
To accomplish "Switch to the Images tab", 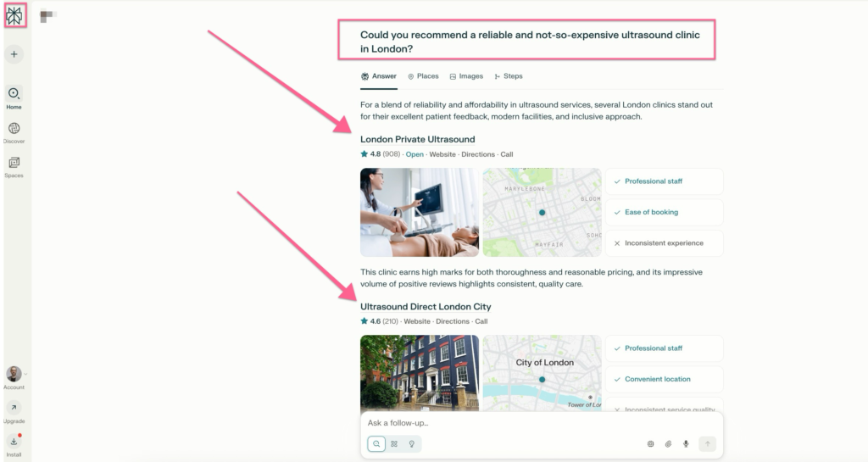I will [466, 76].
